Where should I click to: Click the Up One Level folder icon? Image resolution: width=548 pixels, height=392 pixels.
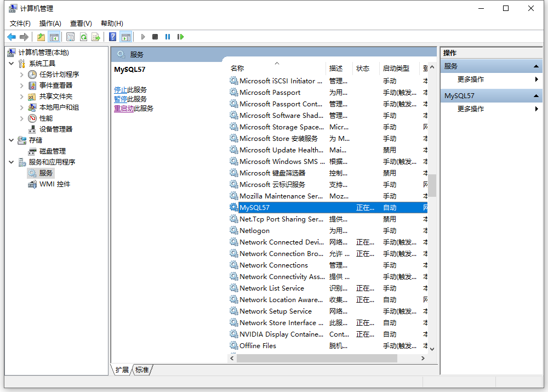pos(41,37)
